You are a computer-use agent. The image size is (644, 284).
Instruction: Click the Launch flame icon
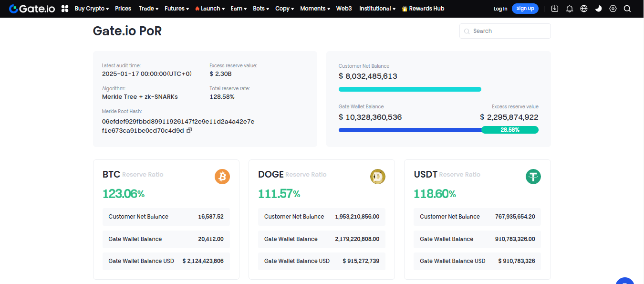pos(197,9)
